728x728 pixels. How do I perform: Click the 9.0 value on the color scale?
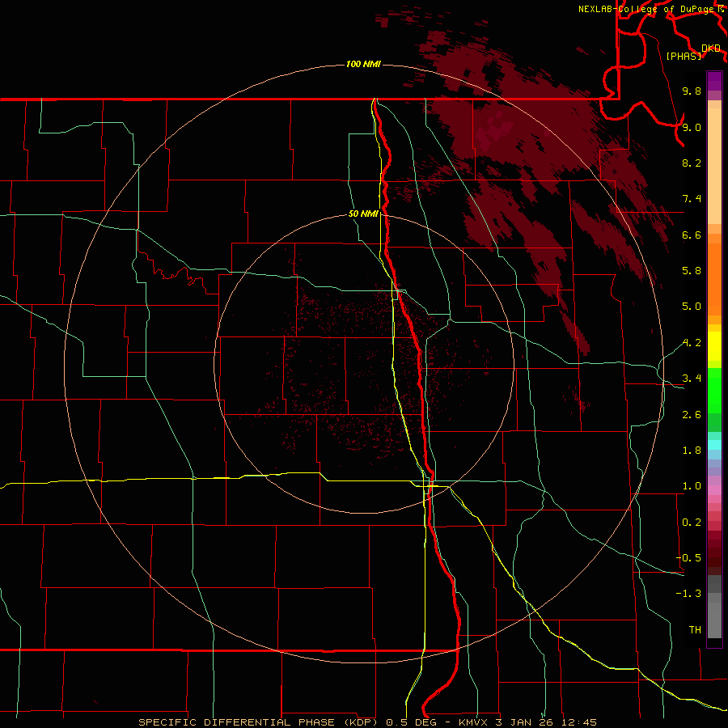(692, 127)
